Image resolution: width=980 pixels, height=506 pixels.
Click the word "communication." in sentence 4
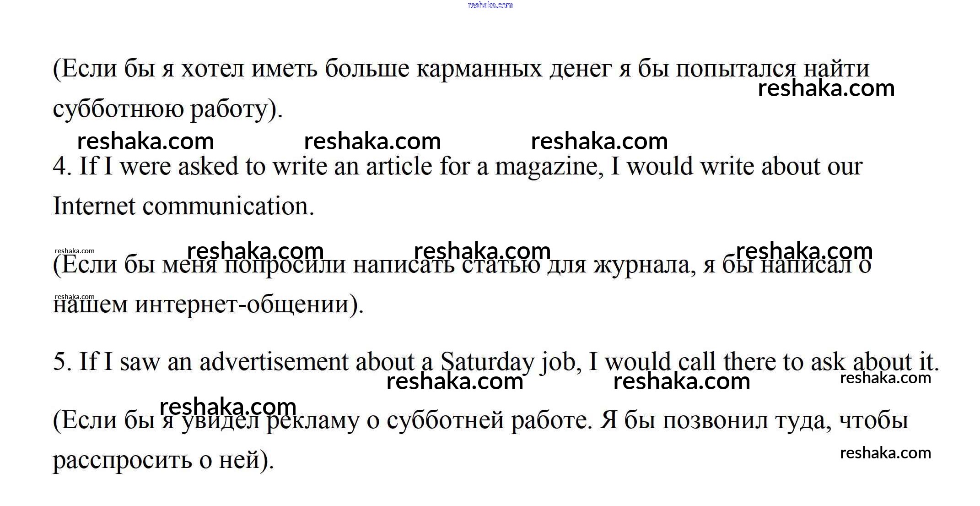pyautogui.click(x=228, y=206)
